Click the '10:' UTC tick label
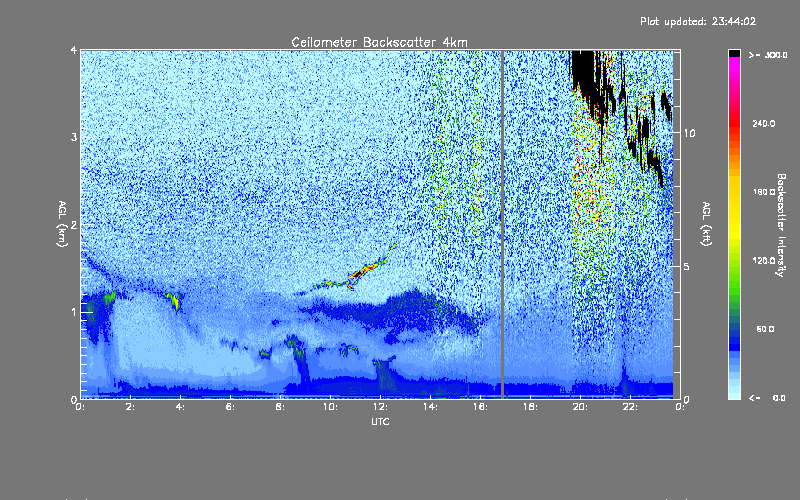The height and width of the screenshot is (500, 800). pyautogui.click(x=330, y=407)
